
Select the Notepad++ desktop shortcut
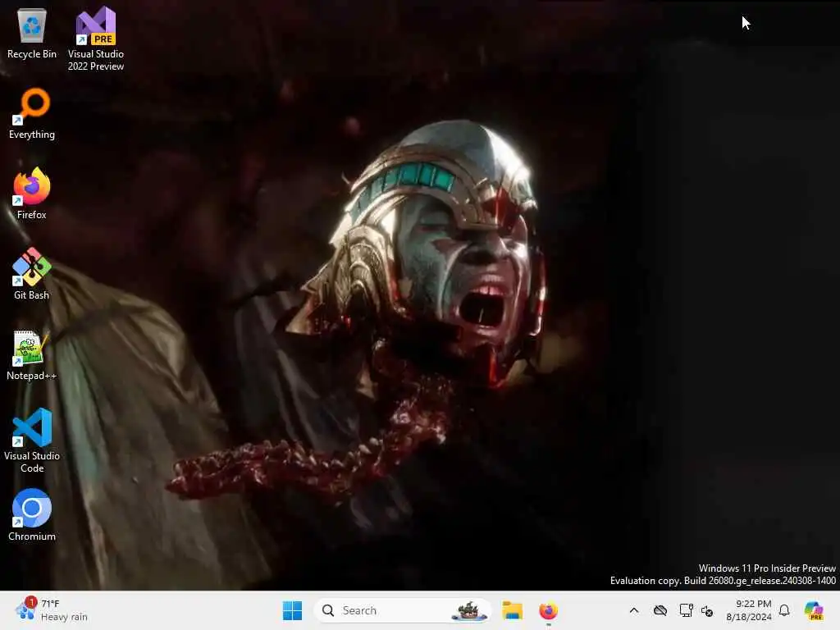click(x=32, y=355)
